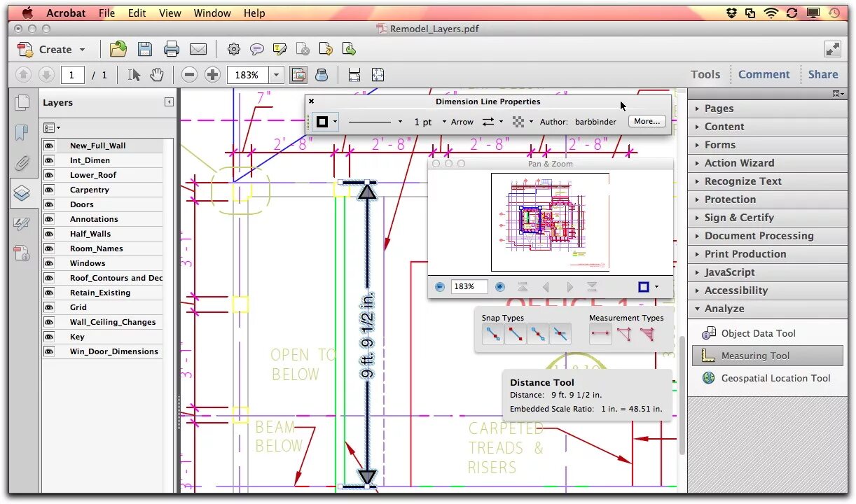
Task: Click the highlight text icon
Action: [x=280, y=49]
